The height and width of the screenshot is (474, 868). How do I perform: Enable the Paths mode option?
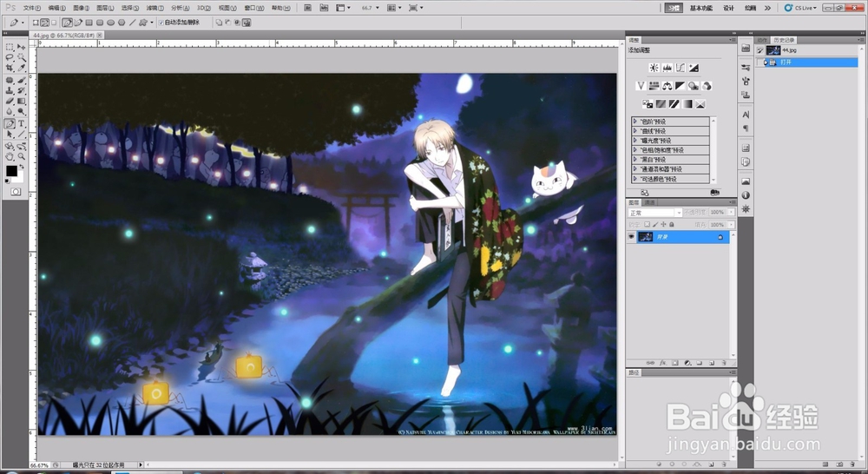point(45,23)
